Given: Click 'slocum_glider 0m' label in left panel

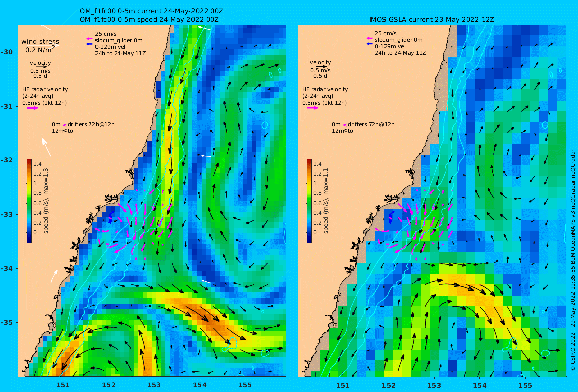Looking at the screenshot, I should click(119, 41).
